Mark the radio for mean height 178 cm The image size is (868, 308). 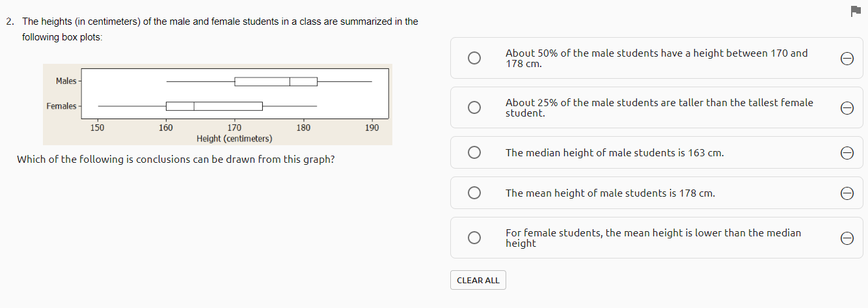(474, 193)
